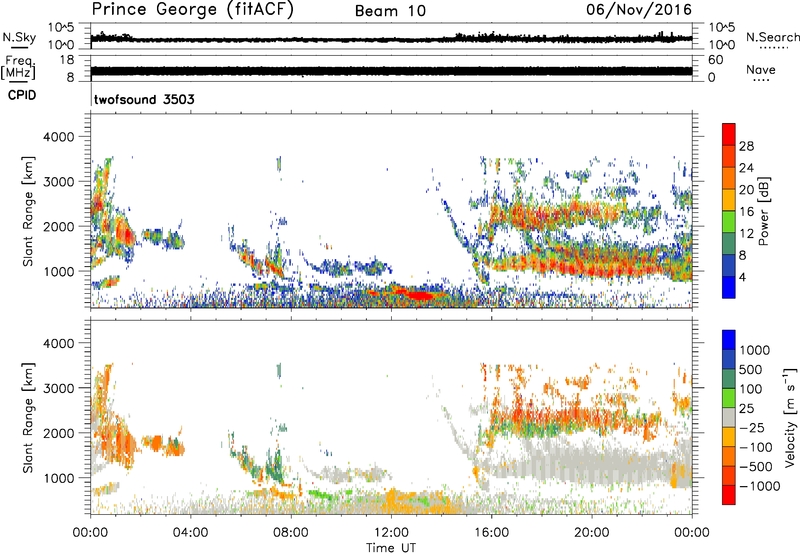Click the 'N.Sky' axis label
The width and height of the screenshot is (800, 554).
(19, 37)
